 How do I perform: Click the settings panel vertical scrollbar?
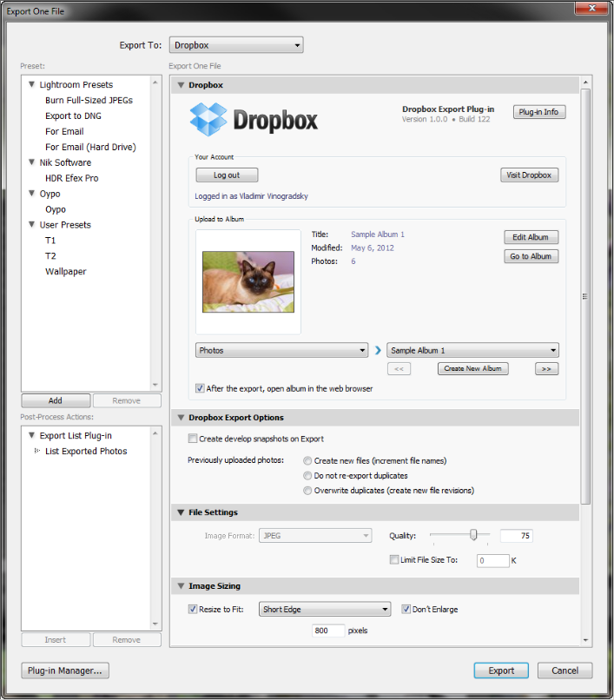coord(585,296)
